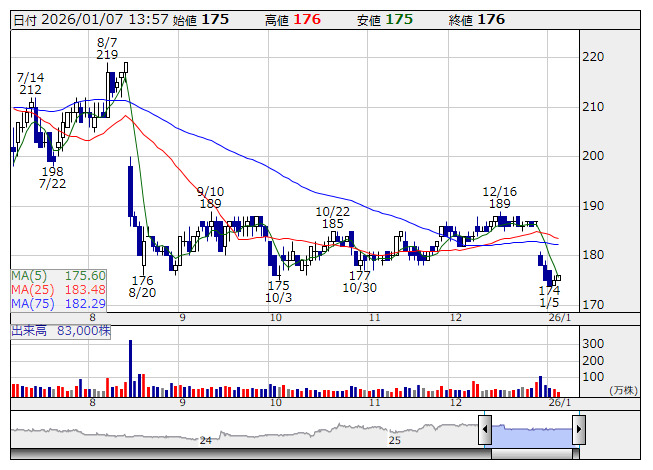Click the tallest blue volume bar in August
Image resolution: width=653 pixels, height=470 pixels.
131,368
